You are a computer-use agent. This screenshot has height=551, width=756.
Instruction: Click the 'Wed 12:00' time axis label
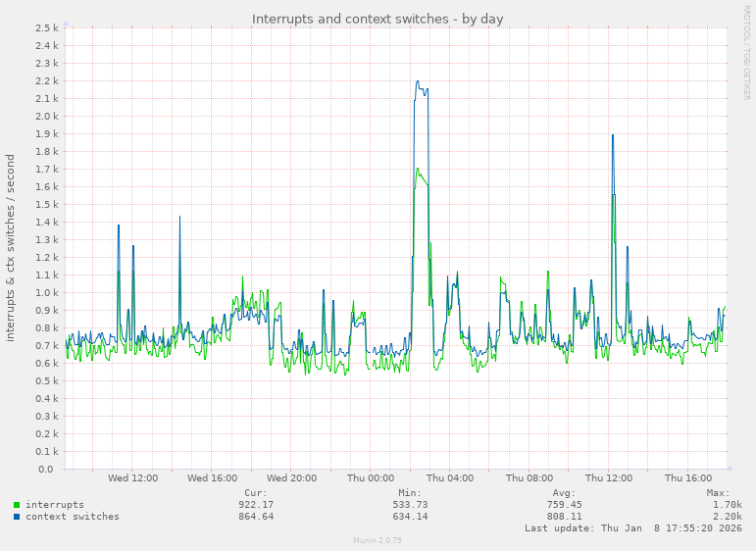[x=132, y=478]
